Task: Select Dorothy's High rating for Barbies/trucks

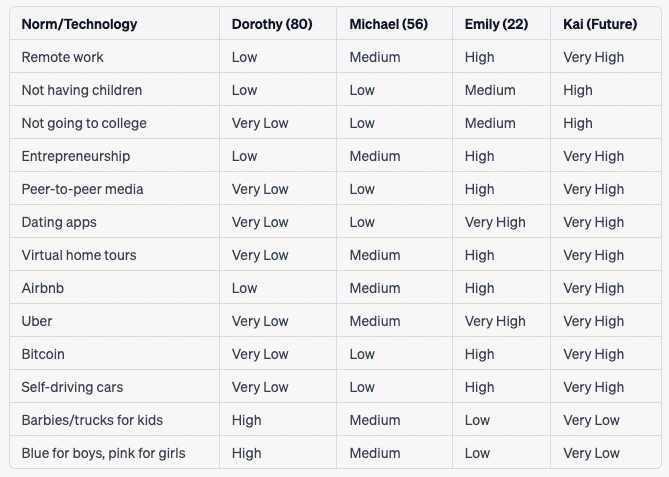Action: point(247,420)
